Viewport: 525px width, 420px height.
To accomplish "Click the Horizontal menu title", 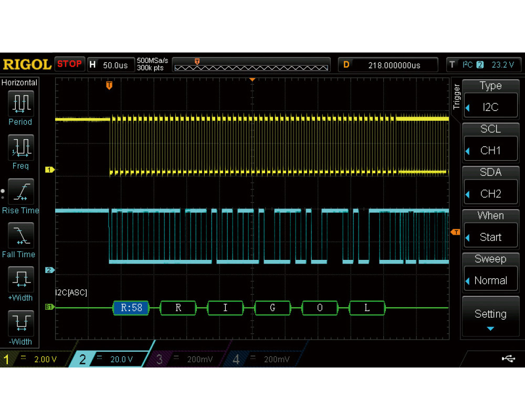I will [x=19, y=82].
